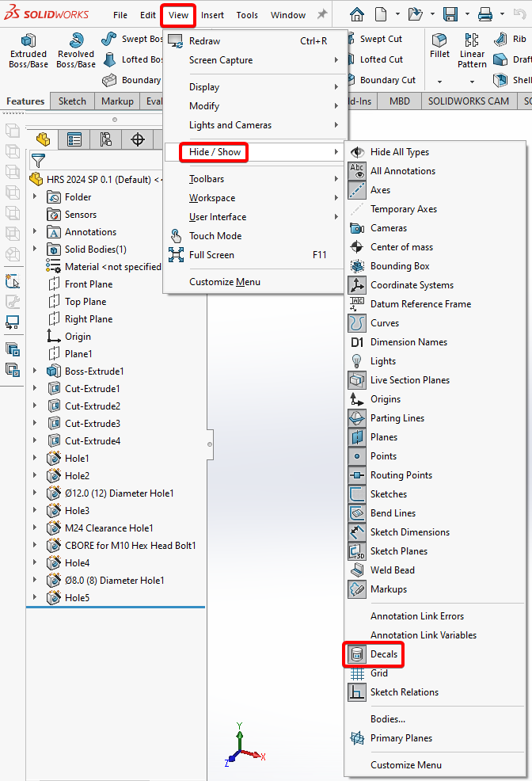Open the Insert menu
The height and width of the screenshot is (781, 532).
click(212, 15)
